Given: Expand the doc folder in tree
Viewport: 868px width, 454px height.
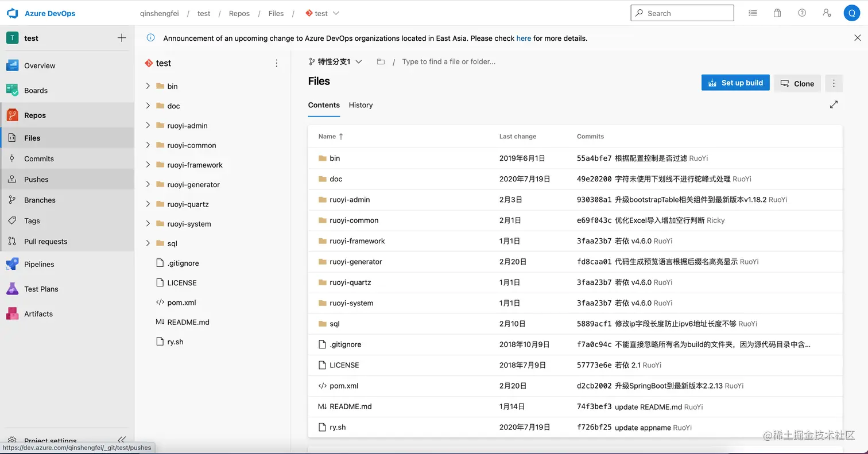Looking at the screenshot, I should (148, 106).
